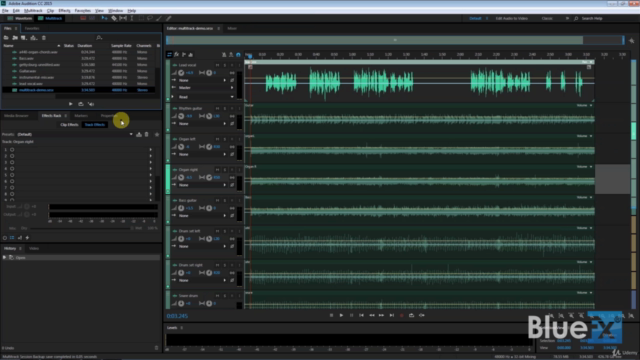Image resolution: width=640 pixels, height=360 pixels.
Task: Switch to the Markers tab
Action: (x=81, y=116)
